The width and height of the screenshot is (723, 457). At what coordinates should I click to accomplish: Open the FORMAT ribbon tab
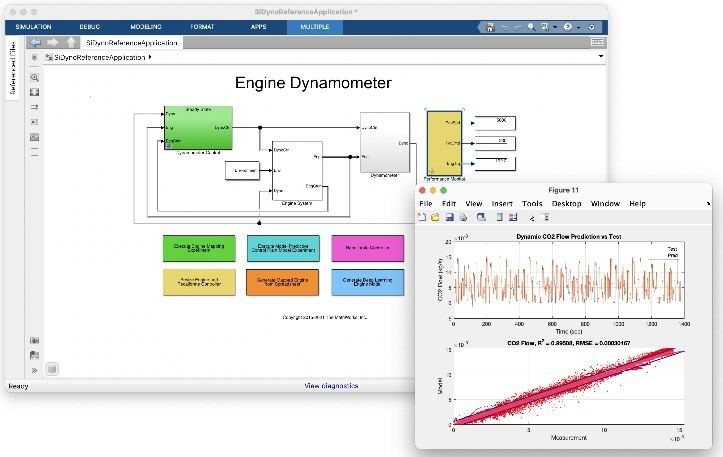[202, 27]
